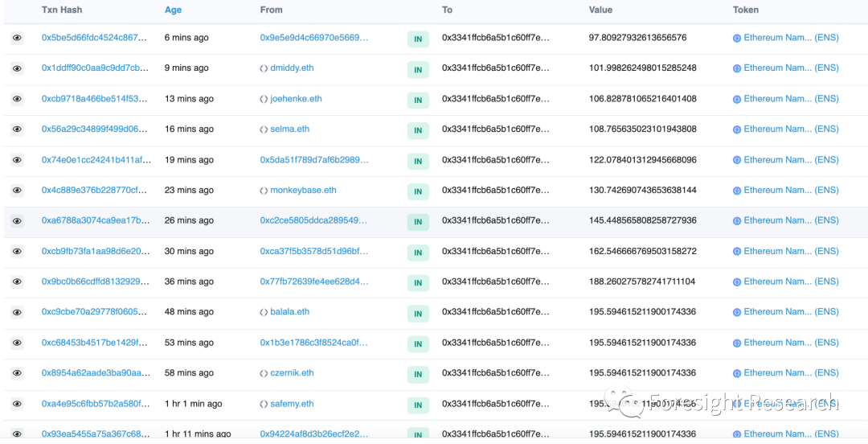
Task: Click the IN badge in 6 mins ago row
Action: [418, 39]
